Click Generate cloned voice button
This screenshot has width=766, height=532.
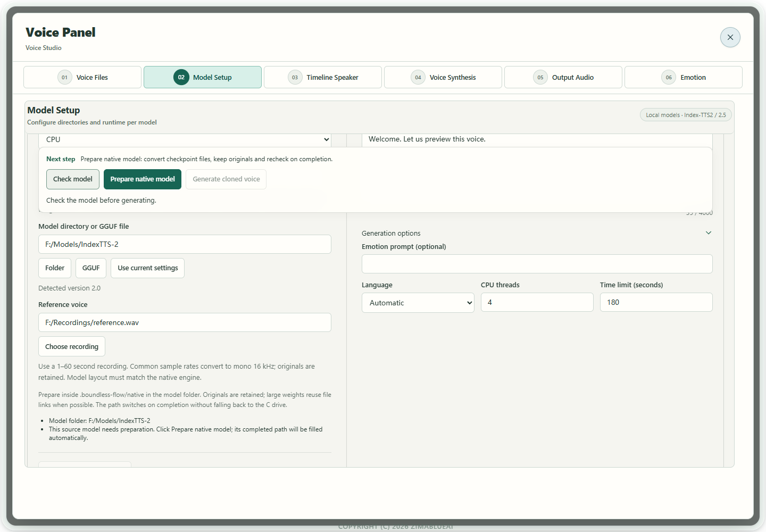click(x=226, y=179)
